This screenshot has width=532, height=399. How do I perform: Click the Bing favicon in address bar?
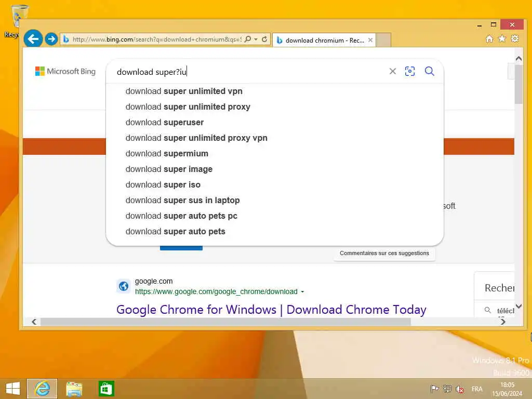coord(66,39)
